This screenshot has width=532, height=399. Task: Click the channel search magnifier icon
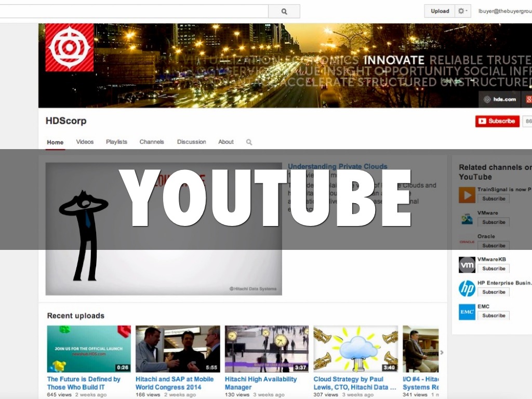pyautogui.click(x=249, y=142)
